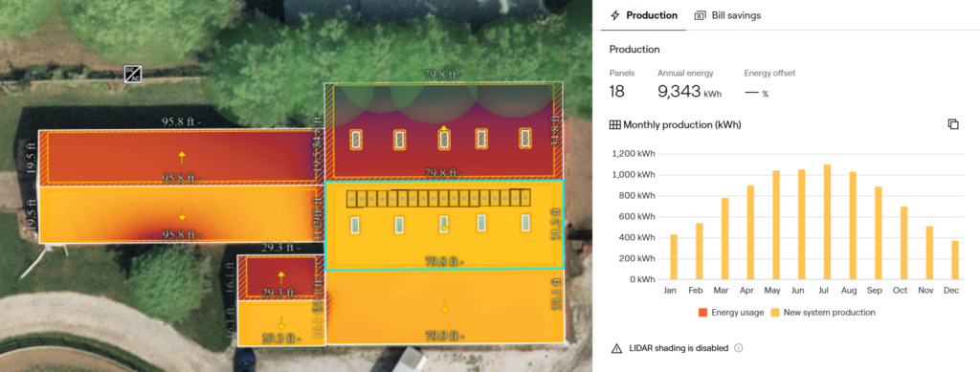980x372 pixels.
Task: Click the April production bar
Action: pos(750,232)
